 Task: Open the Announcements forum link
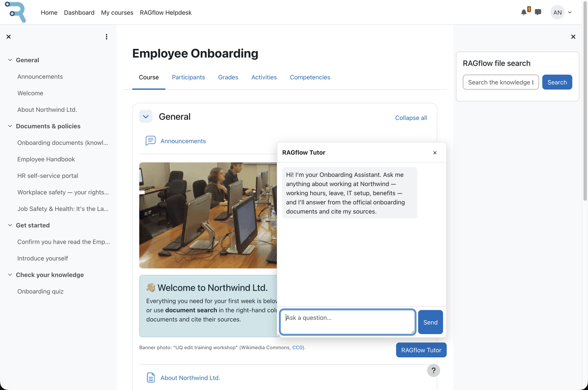click(x=183, y=141)
